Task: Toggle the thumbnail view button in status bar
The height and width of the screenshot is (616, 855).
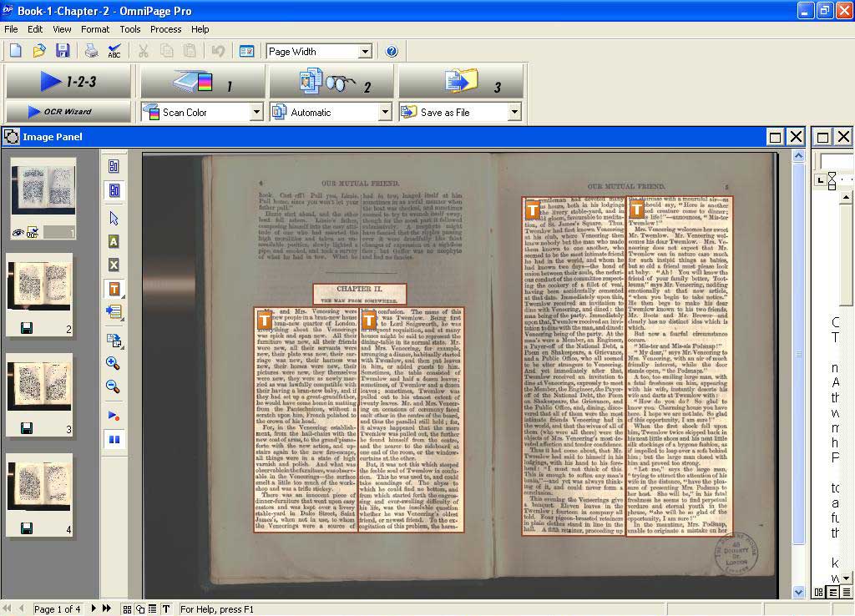Action: click(127, 609)
